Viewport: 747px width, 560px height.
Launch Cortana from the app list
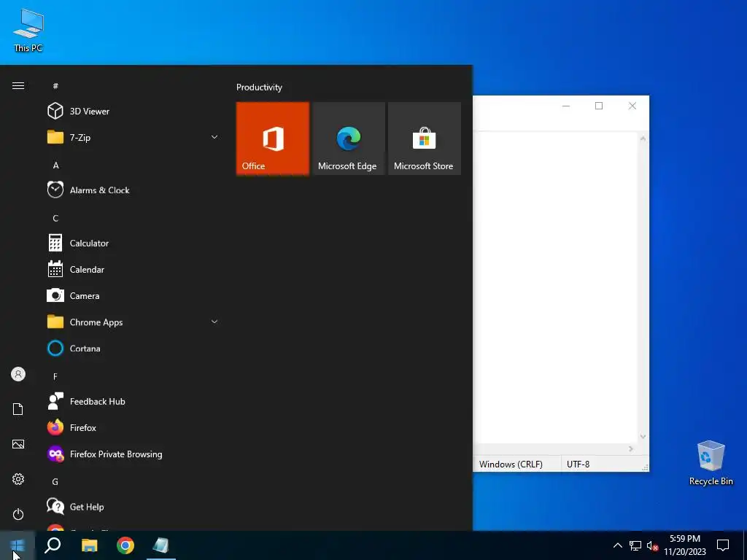[133, 349]
